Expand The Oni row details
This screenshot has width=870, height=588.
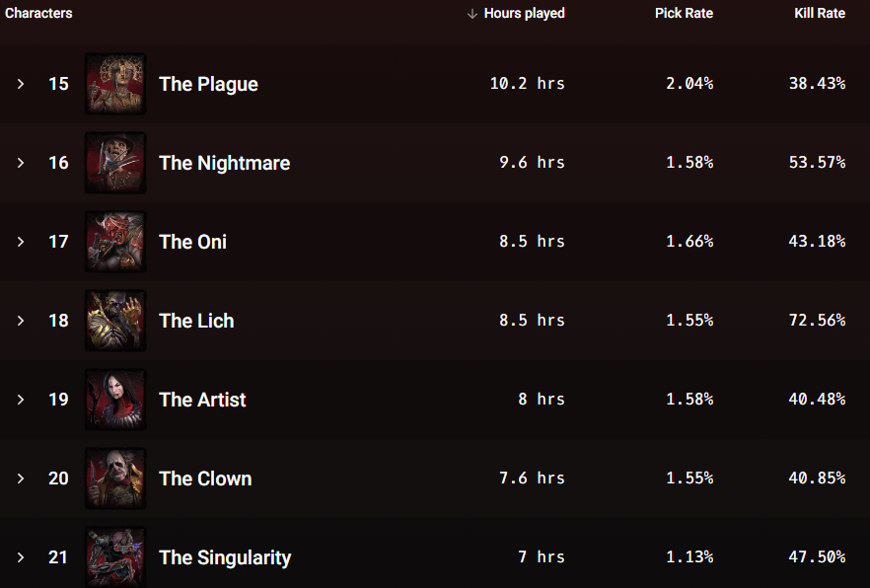(21, 242)
